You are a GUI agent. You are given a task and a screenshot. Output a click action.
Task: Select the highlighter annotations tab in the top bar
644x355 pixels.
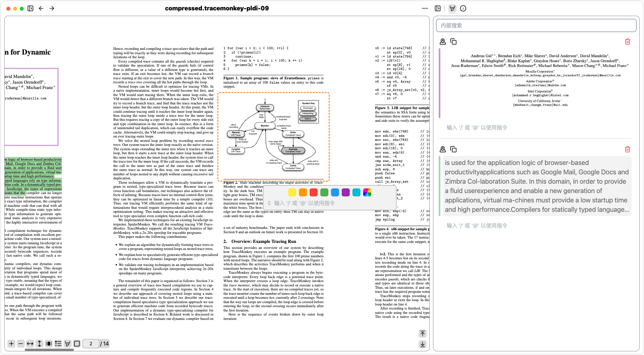click(452, 8)
